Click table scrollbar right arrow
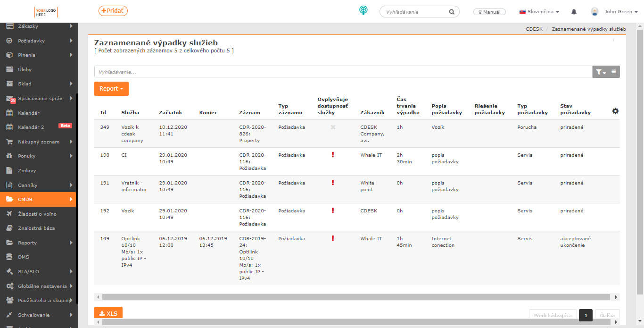Viewport: 644px width, 328px height. [x=616, y=297]
